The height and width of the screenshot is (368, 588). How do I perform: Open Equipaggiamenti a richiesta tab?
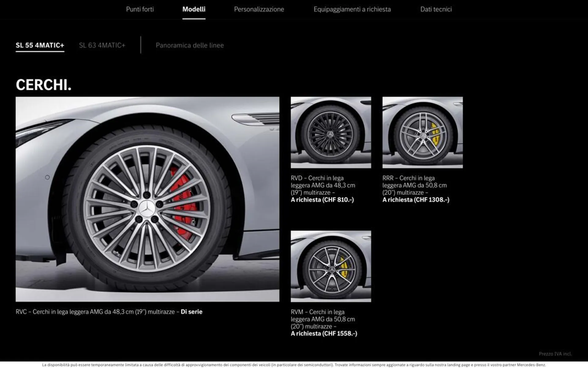352,9
